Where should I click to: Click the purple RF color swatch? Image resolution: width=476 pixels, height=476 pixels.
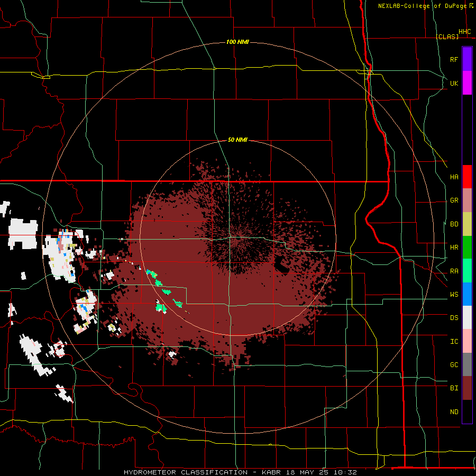(x=467, y=59)
